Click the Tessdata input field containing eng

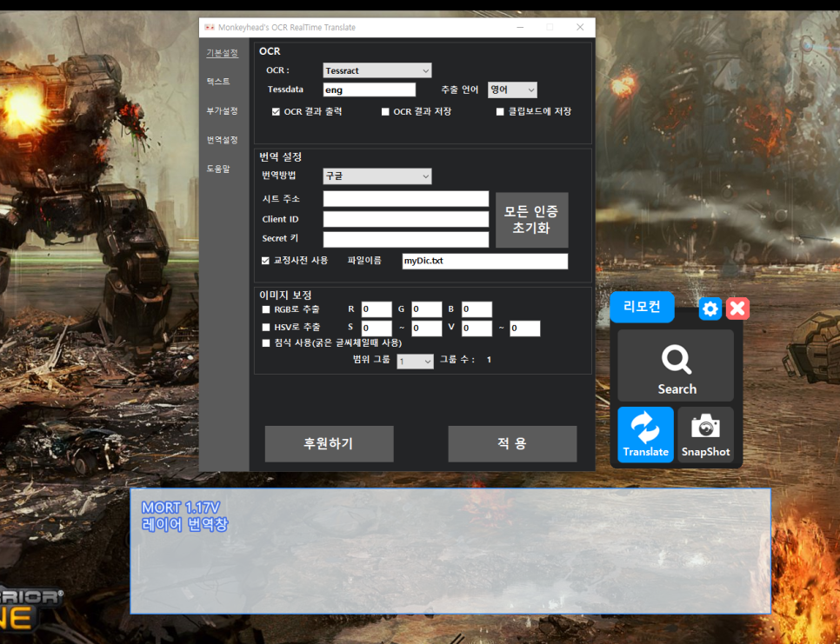click(x=369, y=90)
